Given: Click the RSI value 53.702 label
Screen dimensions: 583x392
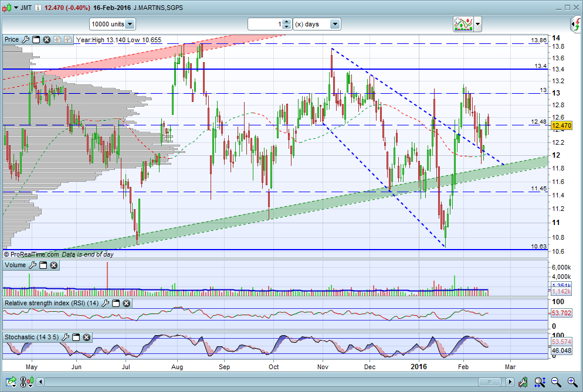Looking at the screenshot, I should pyautogui.click(x=561, y=313).
